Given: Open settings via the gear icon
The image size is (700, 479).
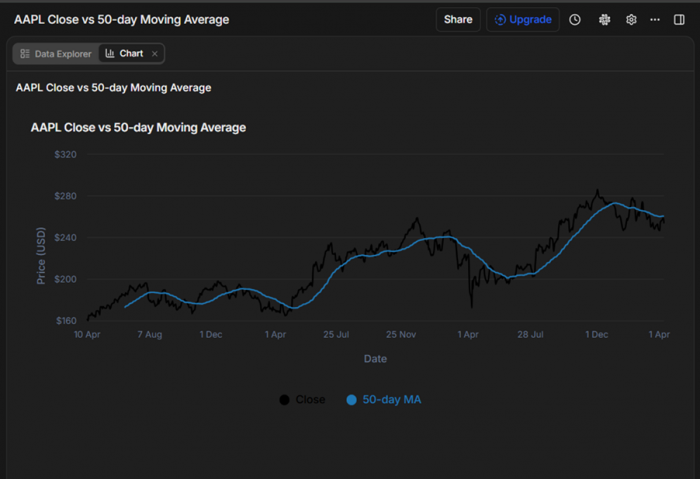Looking at the screenshot, I should pyautogui.click(x=631, y=20).
